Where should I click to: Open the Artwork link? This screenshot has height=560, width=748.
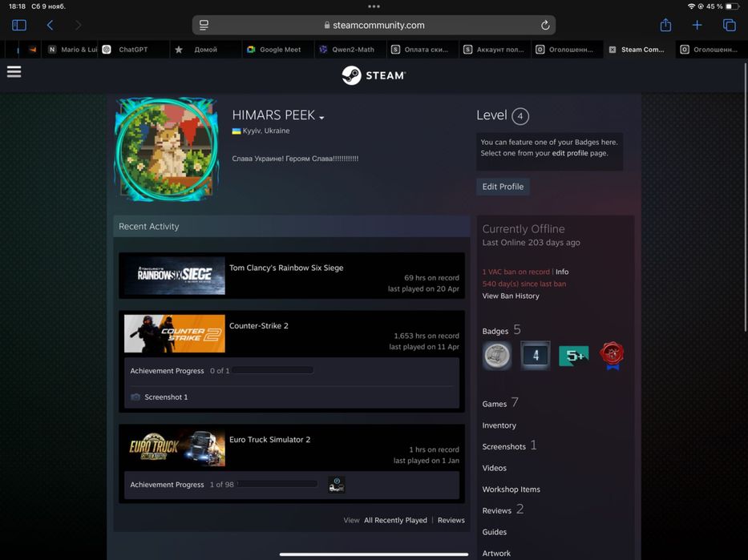[496, 554]
